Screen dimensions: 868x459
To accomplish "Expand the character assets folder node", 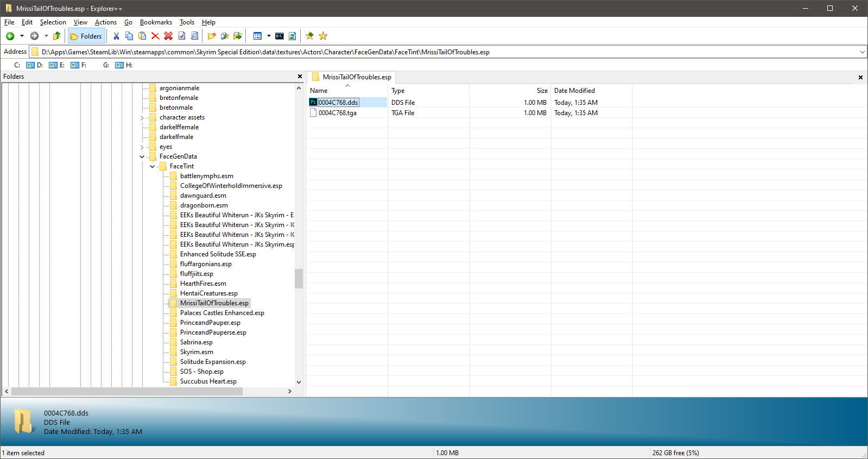I will (x=142, y=118).
